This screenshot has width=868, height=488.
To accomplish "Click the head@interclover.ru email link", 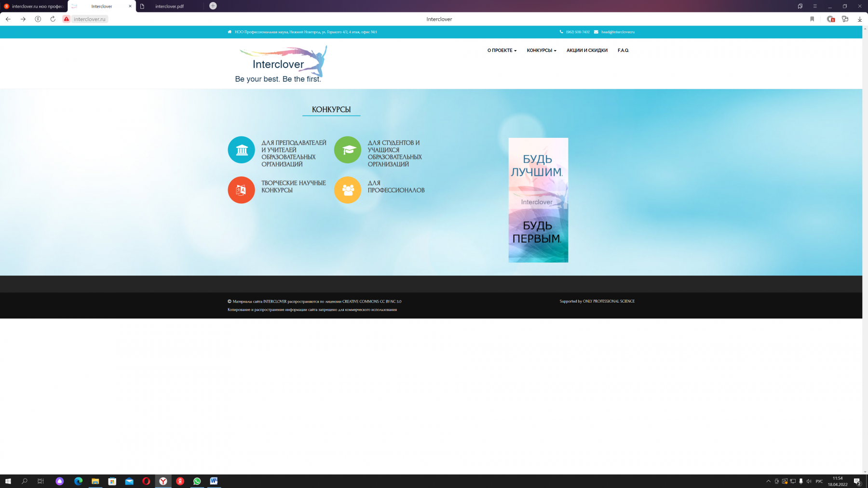I will click(x=618, y=32).
